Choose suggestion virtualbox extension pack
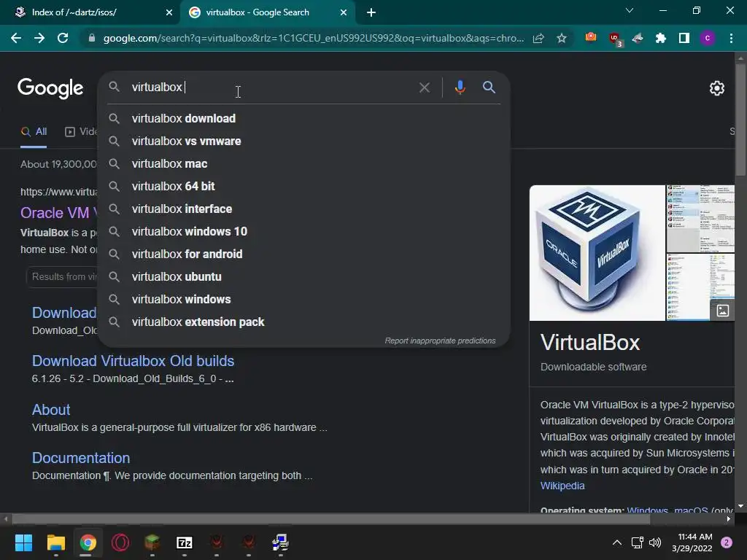The width and height of the screenshot is (747, 560). pyautogui.click(x=304, y=322)
